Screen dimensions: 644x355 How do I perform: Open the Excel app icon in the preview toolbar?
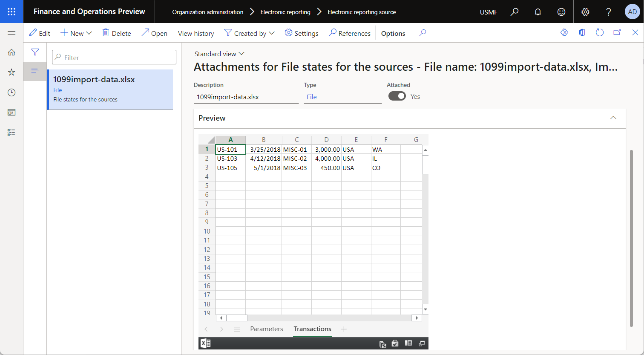click(205, 343)
